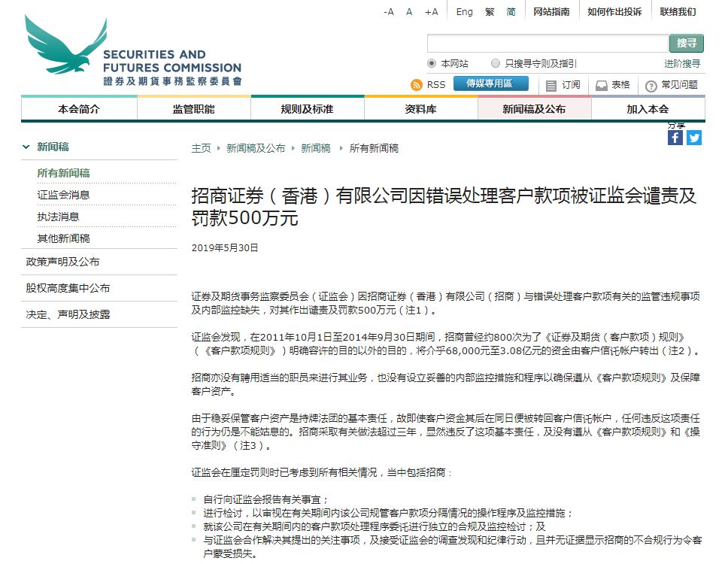Open 联络我们 contact page
The image size is (728, 564).
tap(678, 12)
